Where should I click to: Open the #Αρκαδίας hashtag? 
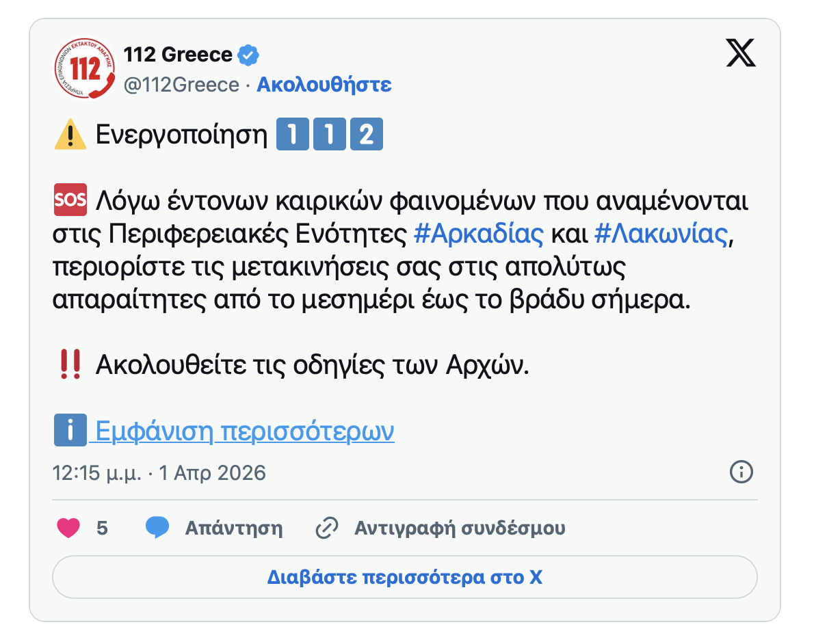479,234
